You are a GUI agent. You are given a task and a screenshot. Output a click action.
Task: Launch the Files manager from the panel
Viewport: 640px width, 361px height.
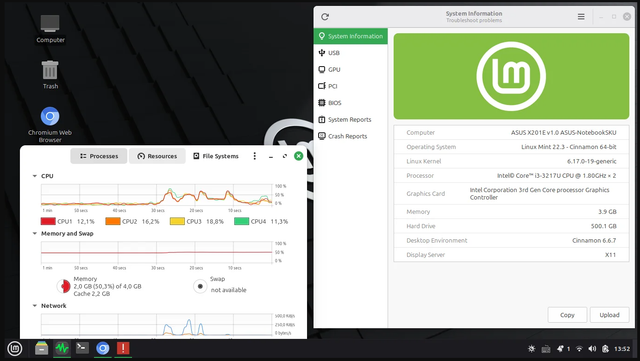(x=41, y=348)
